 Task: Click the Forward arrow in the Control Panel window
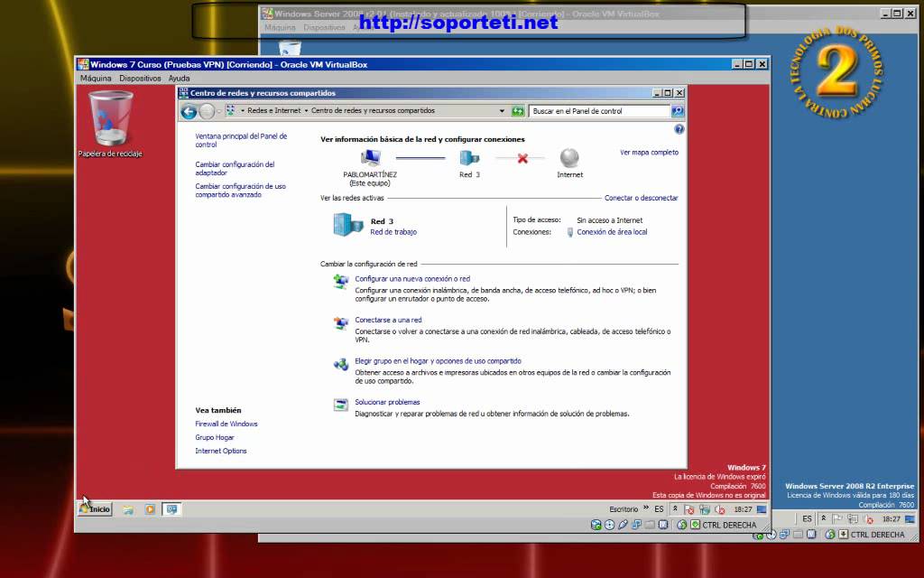207,111
